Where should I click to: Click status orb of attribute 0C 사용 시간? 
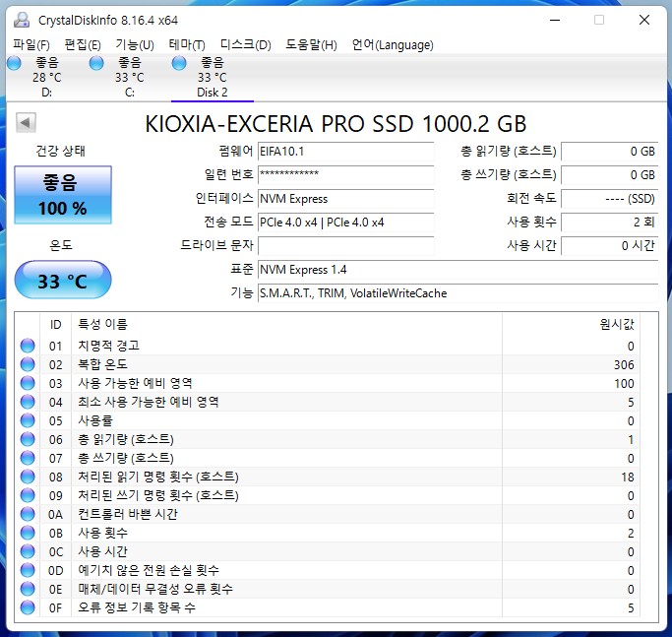coord(28,551)
